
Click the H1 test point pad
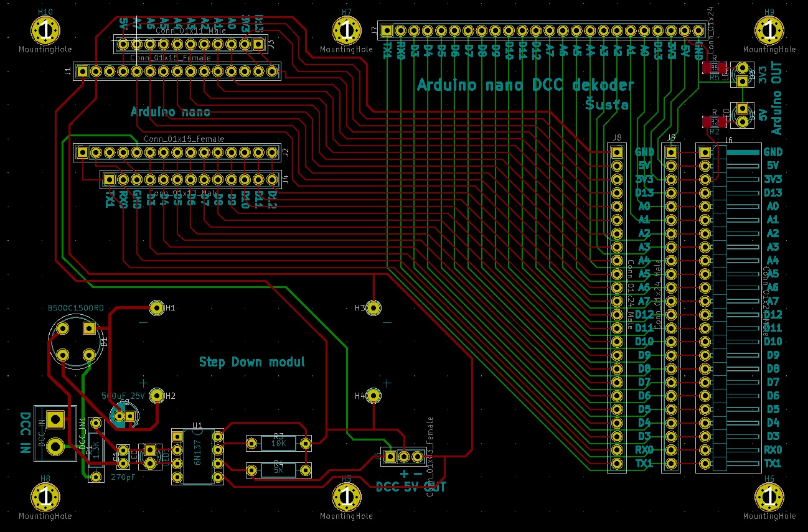pyautogui.click(x=156, y=307)
